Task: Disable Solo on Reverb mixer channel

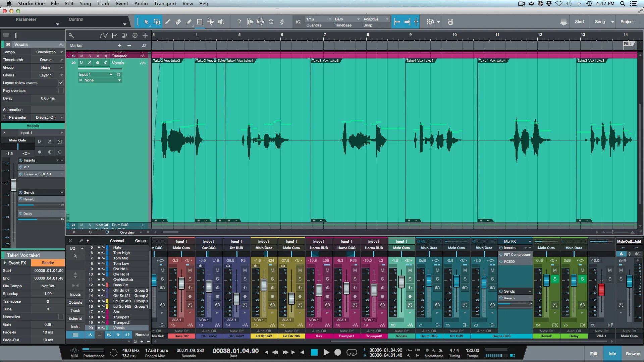Action: coord(555,279)
